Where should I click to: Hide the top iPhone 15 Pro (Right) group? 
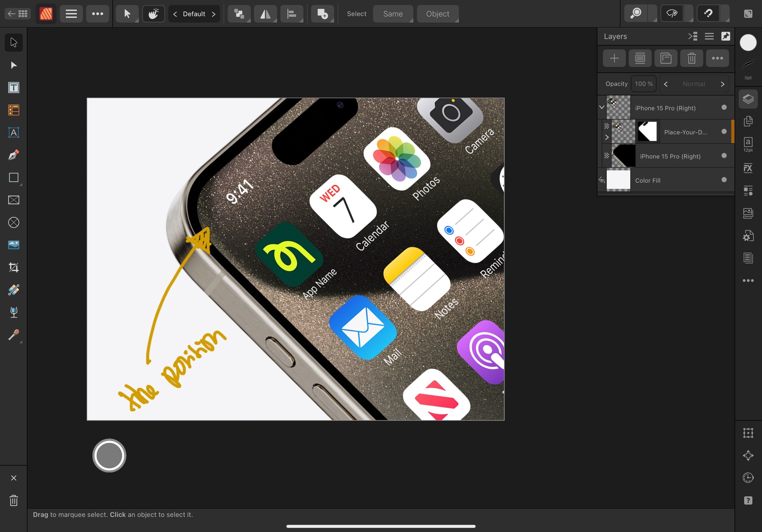[724, 107]
